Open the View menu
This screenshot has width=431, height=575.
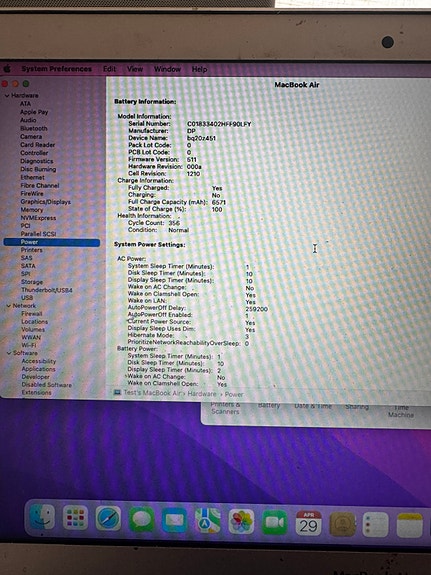135,69
